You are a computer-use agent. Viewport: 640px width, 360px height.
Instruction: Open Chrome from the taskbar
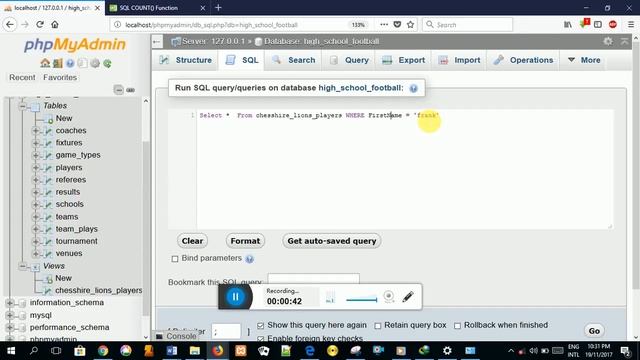(x=102, y=351)
